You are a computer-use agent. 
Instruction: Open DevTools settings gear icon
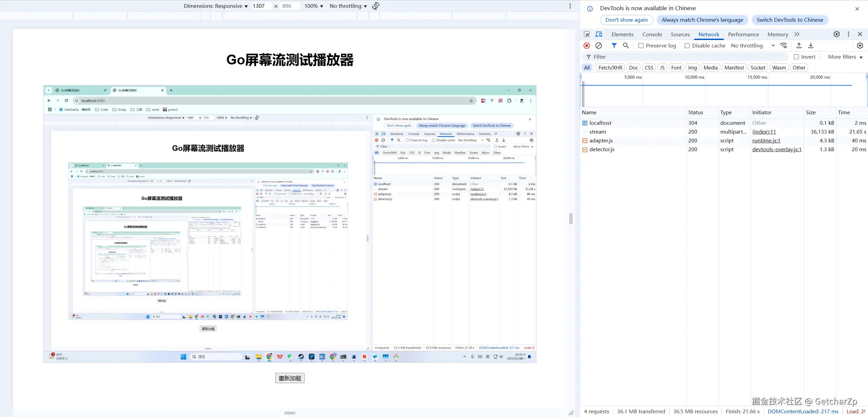836,34
